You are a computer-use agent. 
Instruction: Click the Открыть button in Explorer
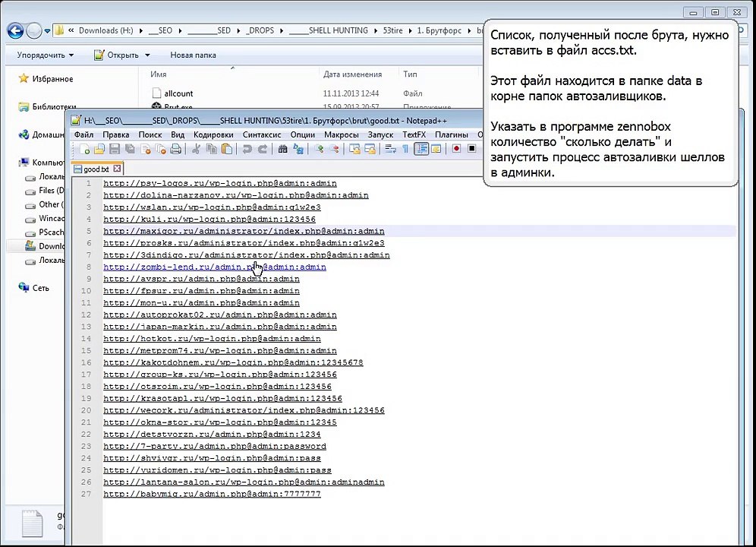[x=117, y=55]
